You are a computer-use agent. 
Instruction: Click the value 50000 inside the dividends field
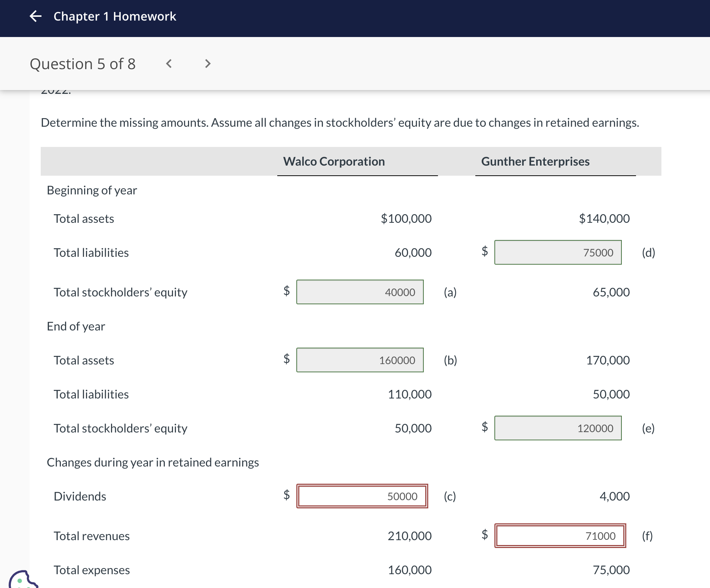tap(402, 496)
